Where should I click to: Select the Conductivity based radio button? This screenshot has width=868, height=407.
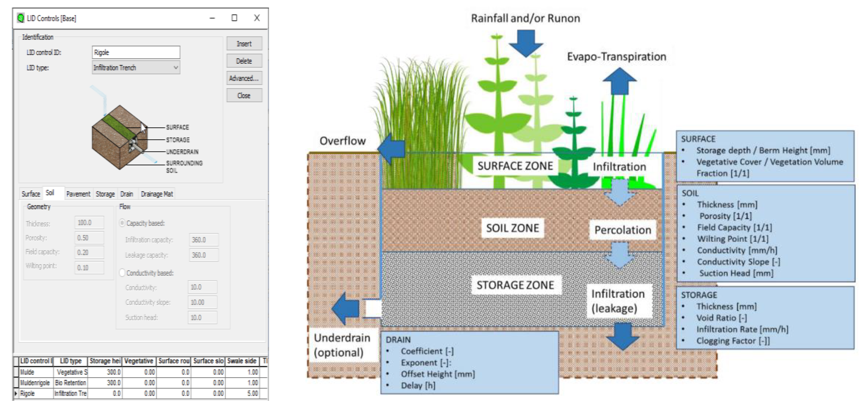[x=122, y=273]
